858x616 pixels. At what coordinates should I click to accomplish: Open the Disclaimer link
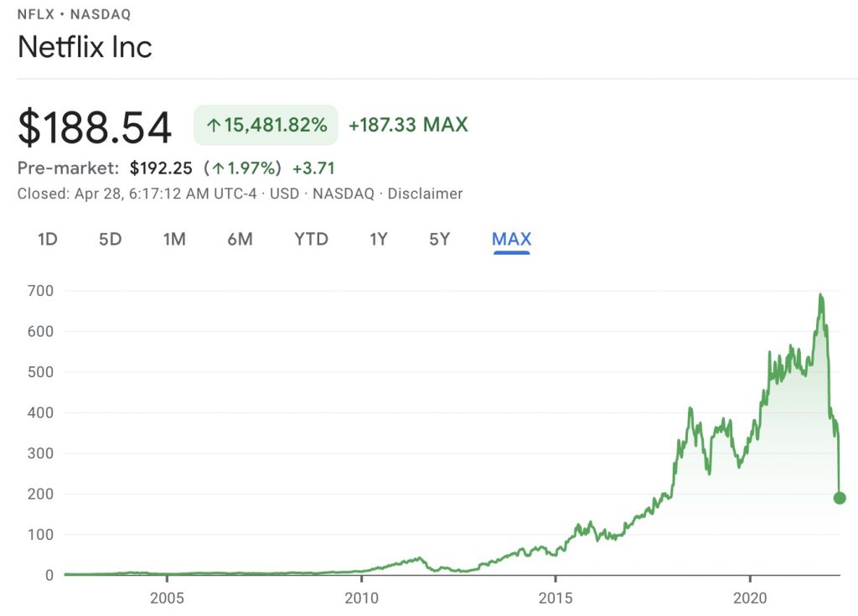425,194
